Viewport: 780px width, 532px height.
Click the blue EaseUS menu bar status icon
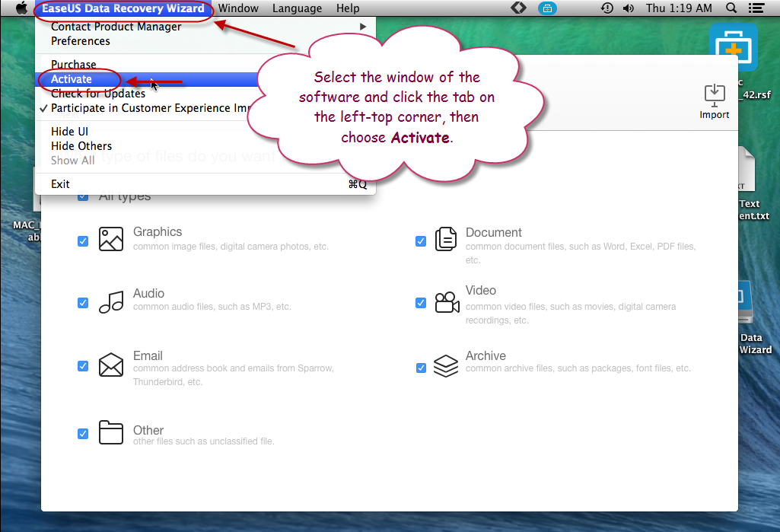click(x=547, y=8)
